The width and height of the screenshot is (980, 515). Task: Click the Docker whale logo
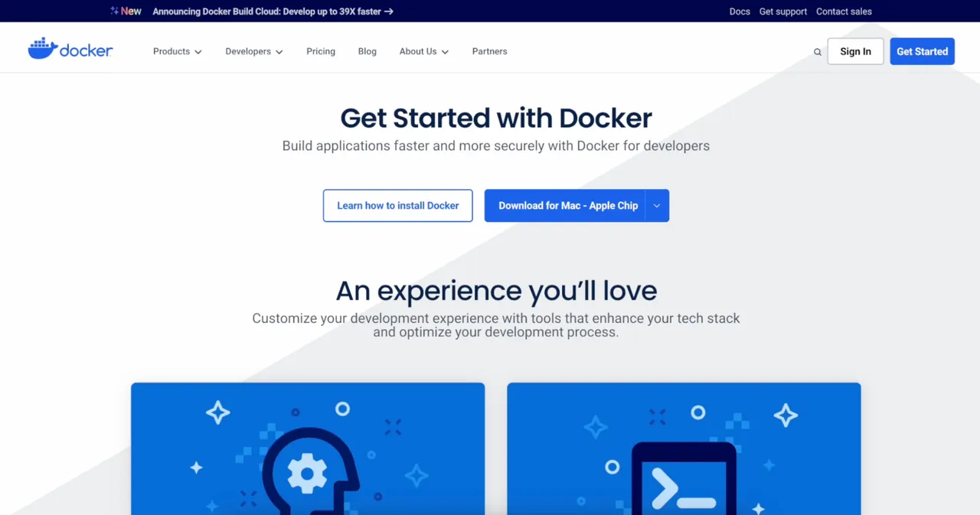(70, 49)
